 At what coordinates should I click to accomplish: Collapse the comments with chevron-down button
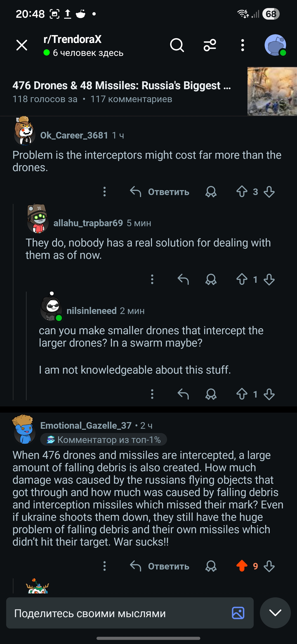[275, 613]
